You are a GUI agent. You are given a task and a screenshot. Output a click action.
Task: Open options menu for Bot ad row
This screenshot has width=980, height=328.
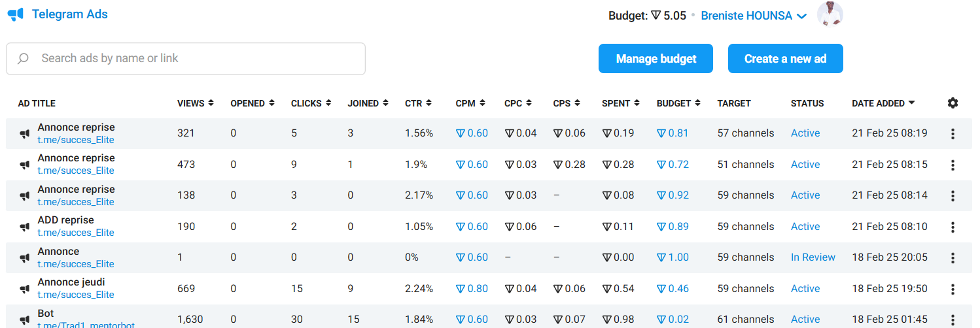pos(953,320)
